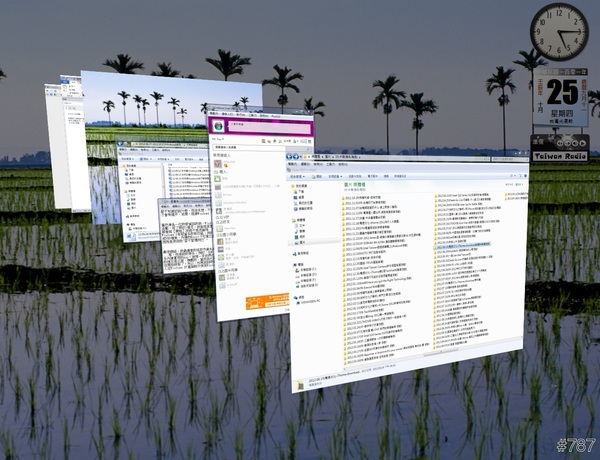Open 組合管理 dropdown in Explorer toolbar
Viewport: 600px width, 460px height.
coord(297,175)
